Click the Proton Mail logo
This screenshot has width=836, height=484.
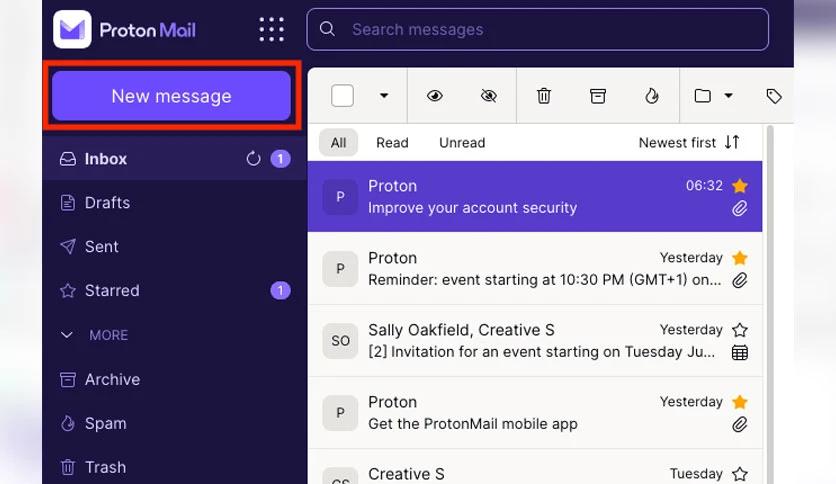124,29
